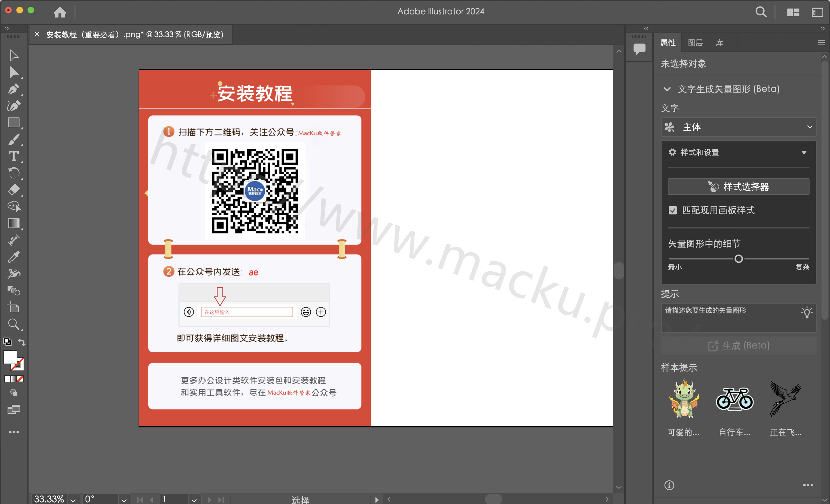Image resolution: width=830 pixels, height=504 pixels.
Task: Click the default fill and stroke icon
Action: coord(7,342)
